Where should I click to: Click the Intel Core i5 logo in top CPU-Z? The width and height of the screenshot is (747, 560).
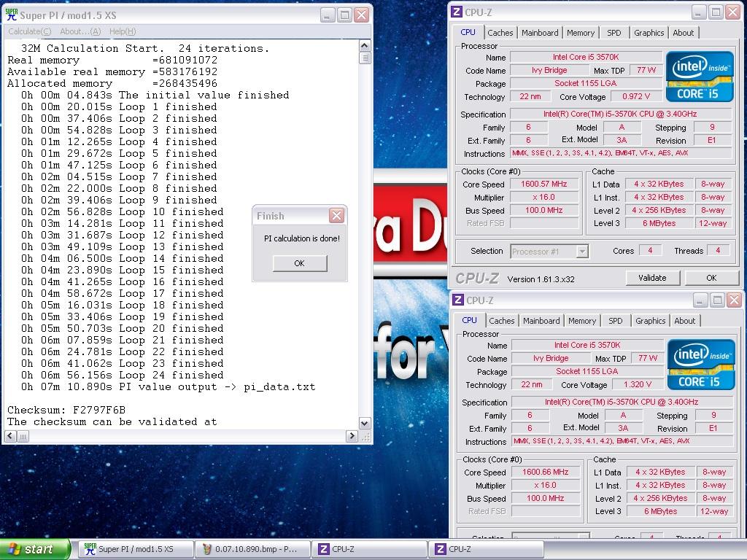(700, 76)
